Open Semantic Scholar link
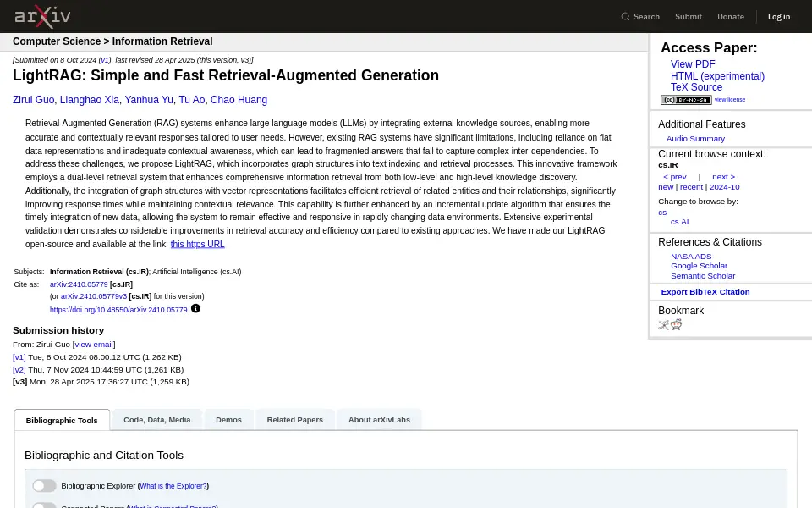The width and height of the screenshot is (812, 508). (x=703, y=276)
